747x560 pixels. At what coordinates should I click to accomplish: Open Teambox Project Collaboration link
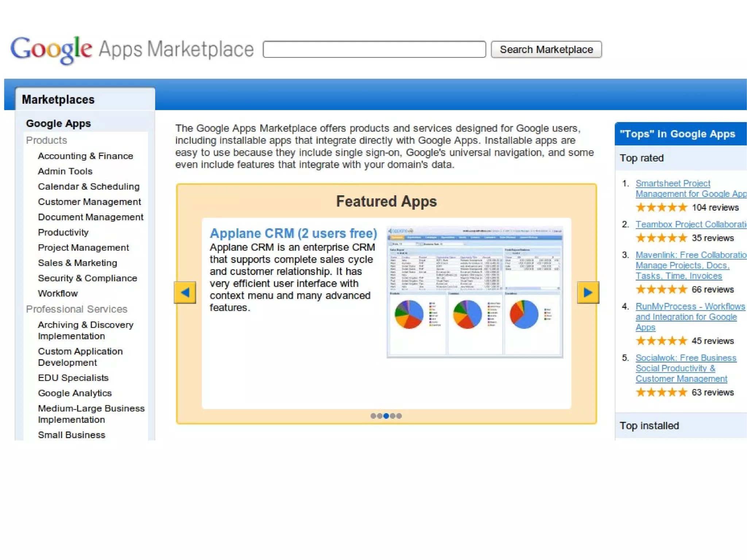(x=690, y=224)
